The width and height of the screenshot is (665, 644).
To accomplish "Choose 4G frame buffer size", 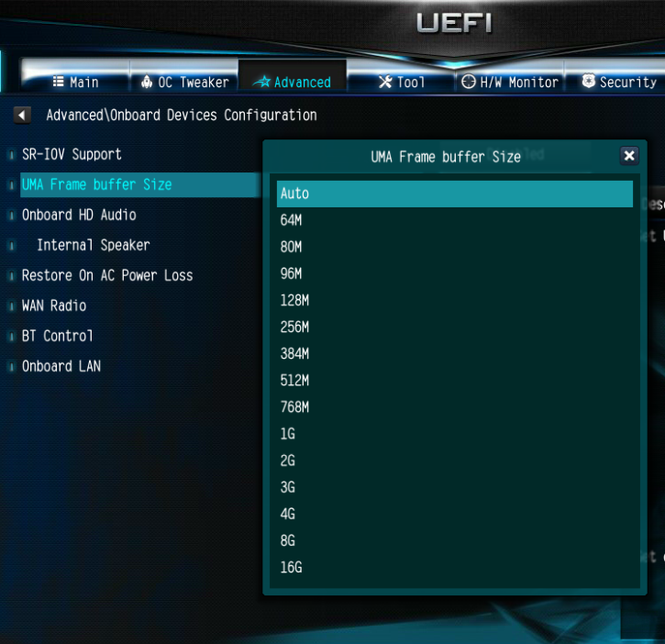I will click(x=455, y=514).
